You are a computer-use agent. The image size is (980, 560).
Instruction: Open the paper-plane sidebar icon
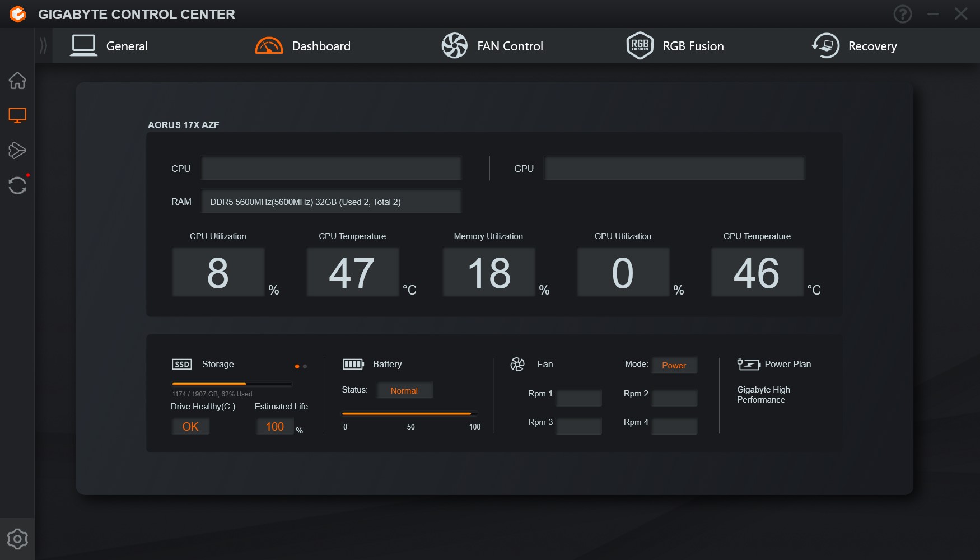click(x=17, y=150)
